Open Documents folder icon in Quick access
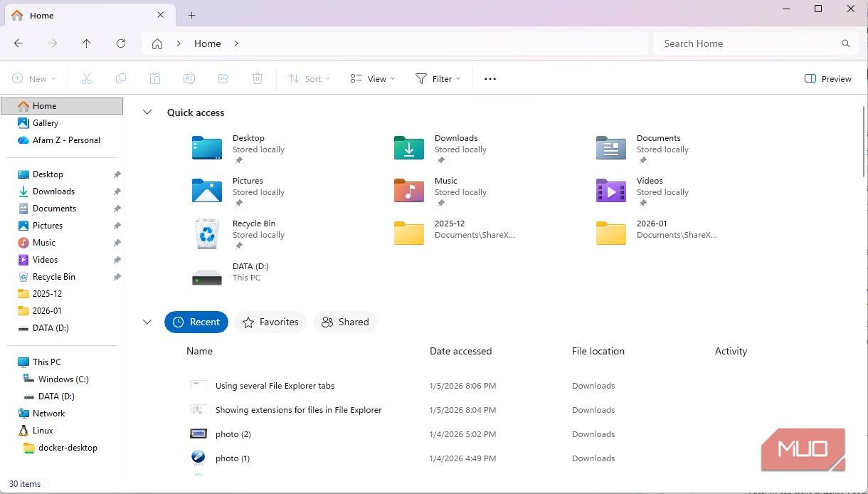The width and height of the screenshot is (868, 494). [611, 148]
